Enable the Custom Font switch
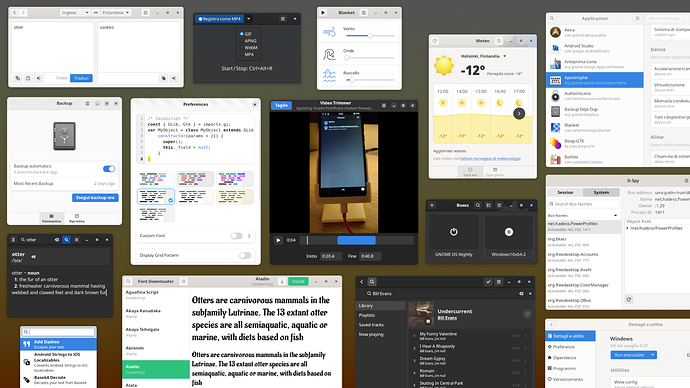Viewport: 690px width, 388px height. tap(236, 236)
